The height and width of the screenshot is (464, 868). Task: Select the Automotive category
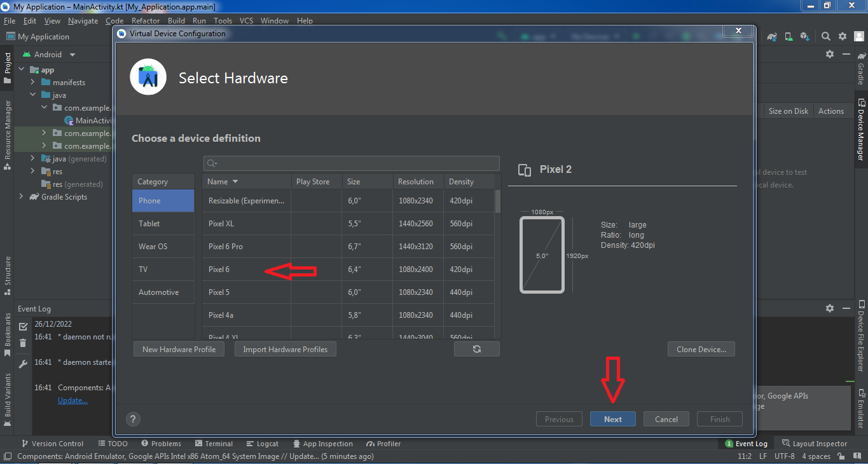(163, 292)
